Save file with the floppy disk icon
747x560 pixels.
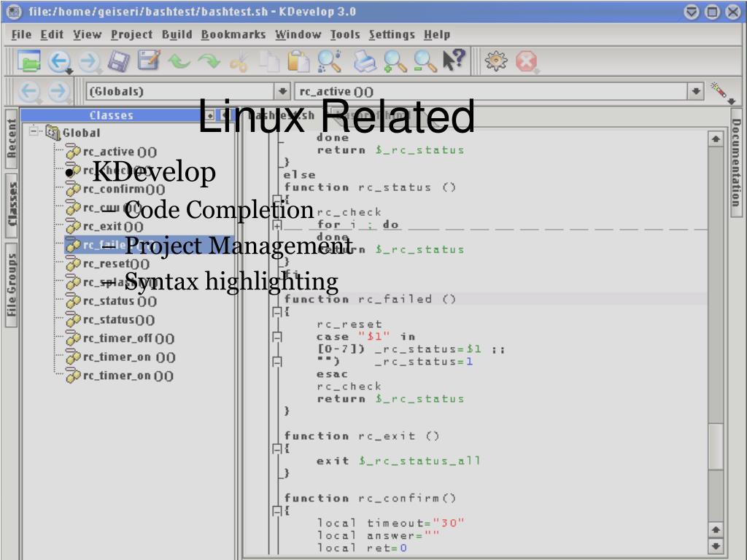pyautogui.click(x=119, y=61)
